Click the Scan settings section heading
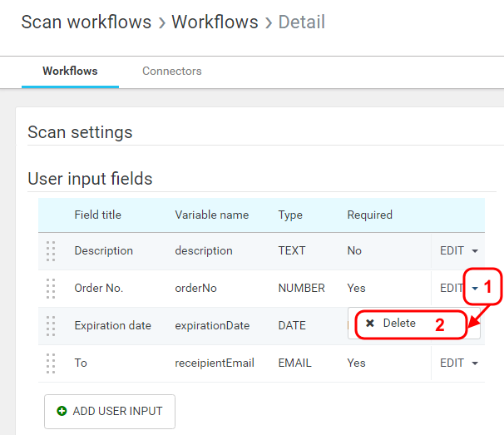504x435 pixels. tap(80, 132)
